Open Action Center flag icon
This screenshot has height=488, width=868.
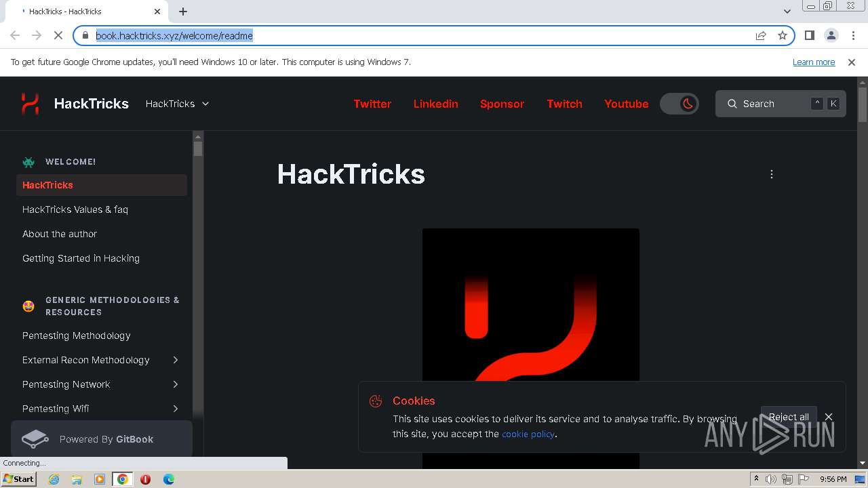[x=804, y=479]
